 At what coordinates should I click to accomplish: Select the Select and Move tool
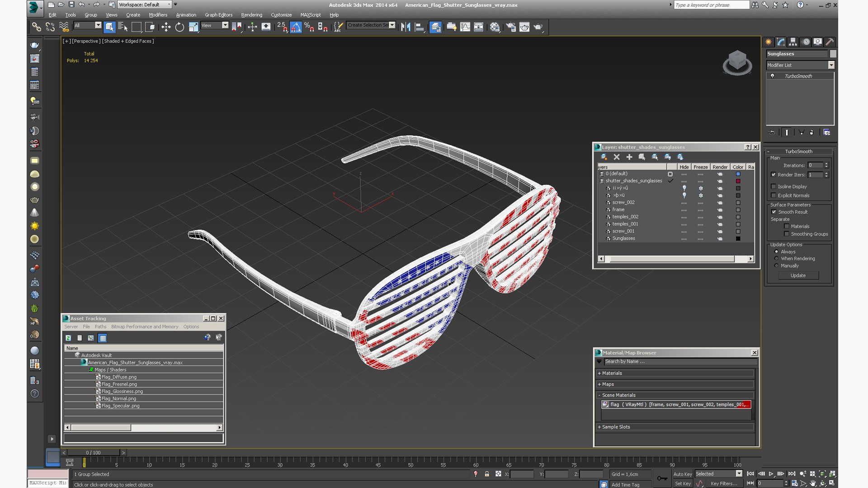(166, 27)
